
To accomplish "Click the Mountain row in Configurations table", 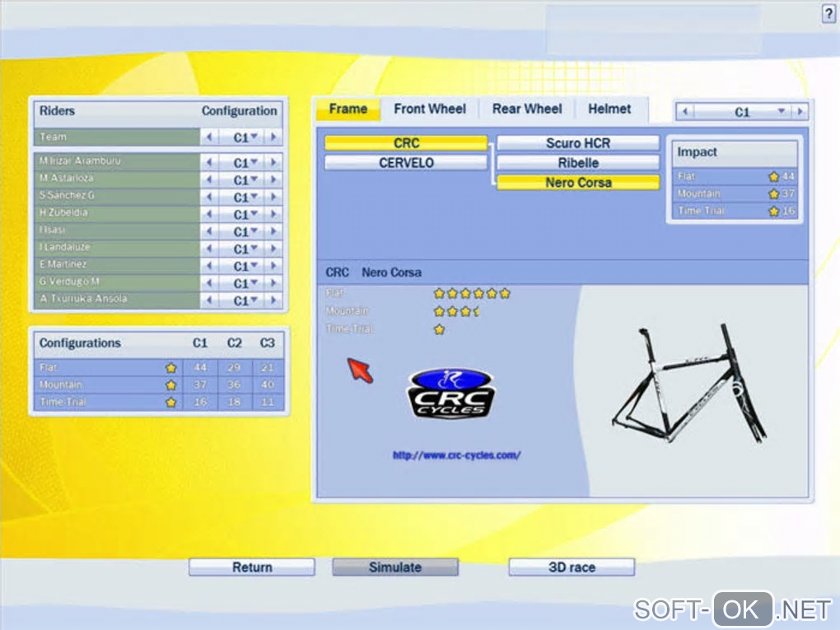I will [x=159, y=385].
